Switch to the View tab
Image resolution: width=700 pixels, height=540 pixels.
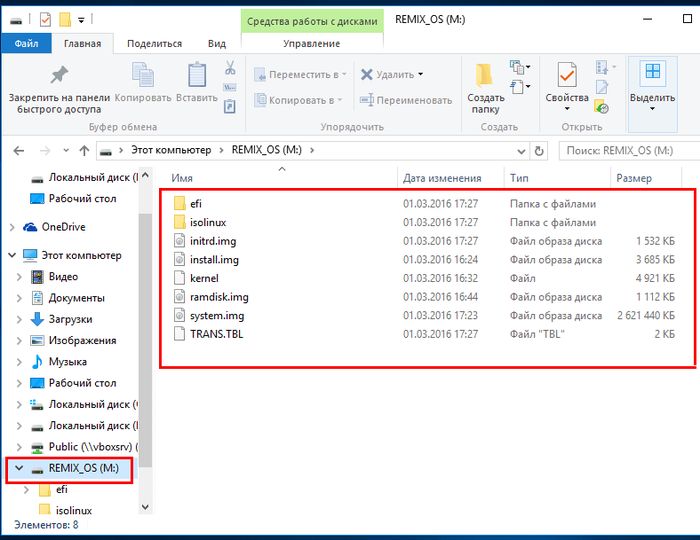216,43
